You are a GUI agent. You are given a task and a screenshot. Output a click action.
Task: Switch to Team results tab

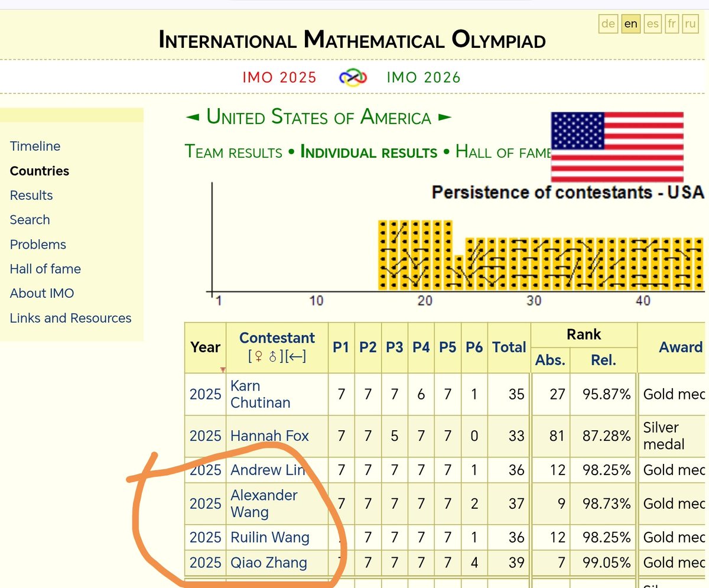[x=233, y=152]
